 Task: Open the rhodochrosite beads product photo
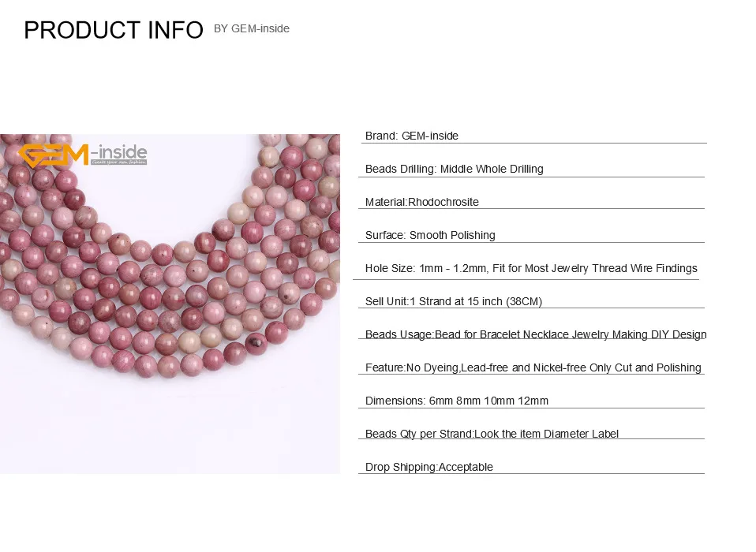point(170,304)
